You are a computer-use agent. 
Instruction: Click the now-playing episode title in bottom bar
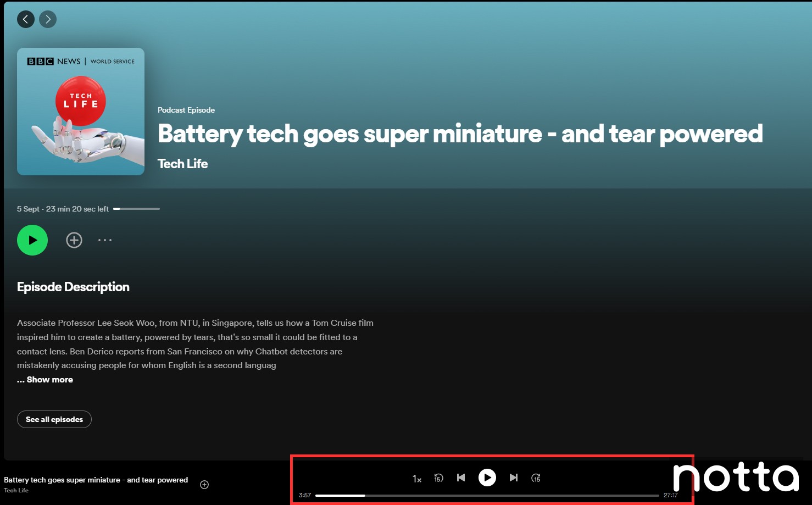click(96, 480)
